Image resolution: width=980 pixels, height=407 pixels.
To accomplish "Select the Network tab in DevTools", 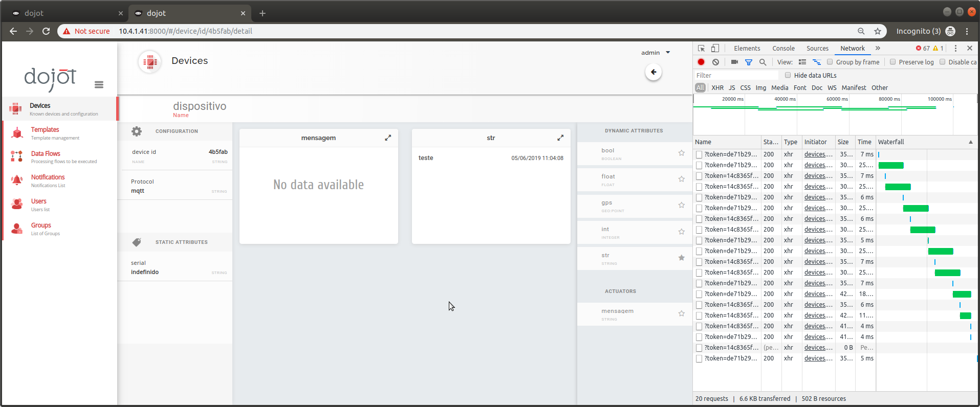I will pyautogui.click(x=853, y=48).
